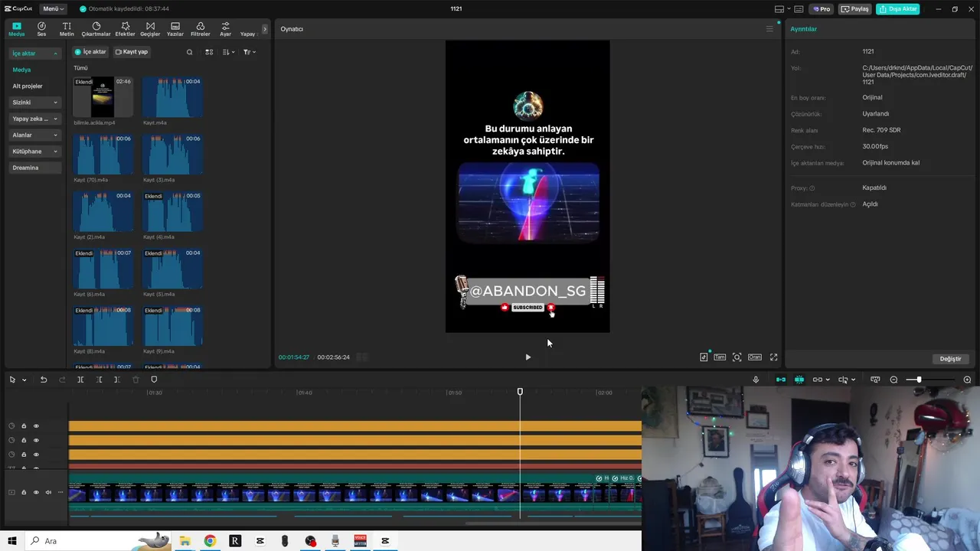Open the Filtreler filters tab
This screenshot has width=980, height=551.
[x=200, y=29]
